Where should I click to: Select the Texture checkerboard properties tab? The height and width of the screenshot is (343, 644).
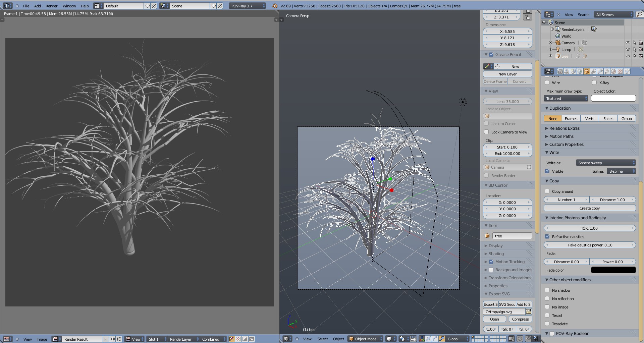(620, 71)
